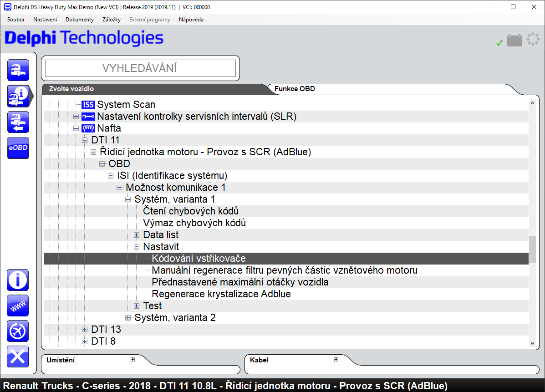
Task: Click the vertical scrollbar thumb
Action: (532, 249)
